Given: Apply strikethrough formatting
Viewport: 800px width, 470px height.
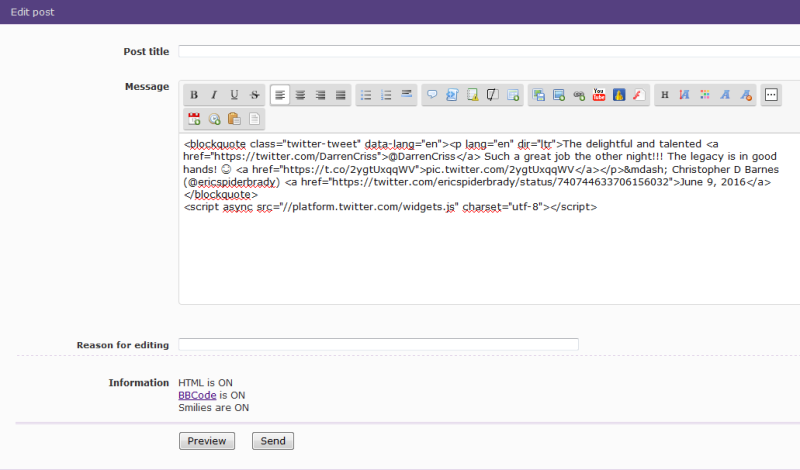Looking at the screenshot, I should click(x=255, y=95).
